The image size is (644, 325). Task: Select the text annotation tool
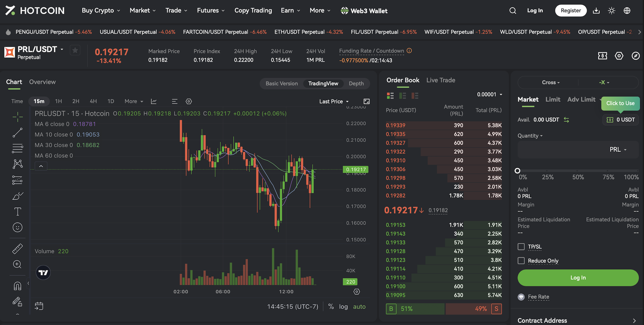(18, 211)
